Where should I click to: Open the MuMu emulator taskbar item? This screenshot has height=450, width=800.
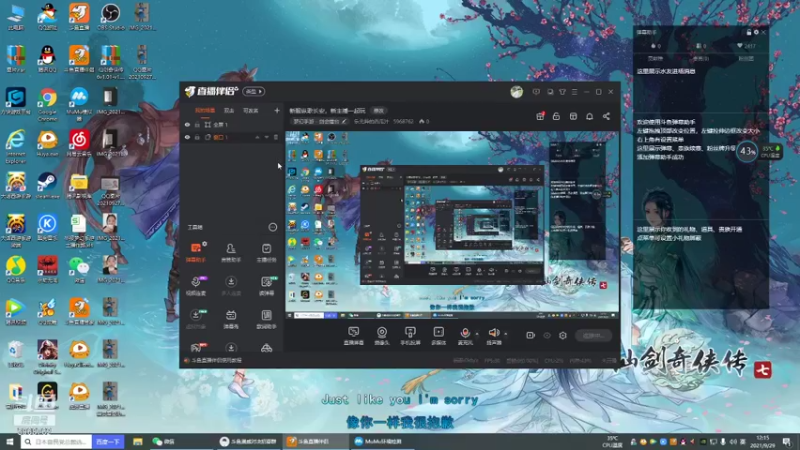382,441
